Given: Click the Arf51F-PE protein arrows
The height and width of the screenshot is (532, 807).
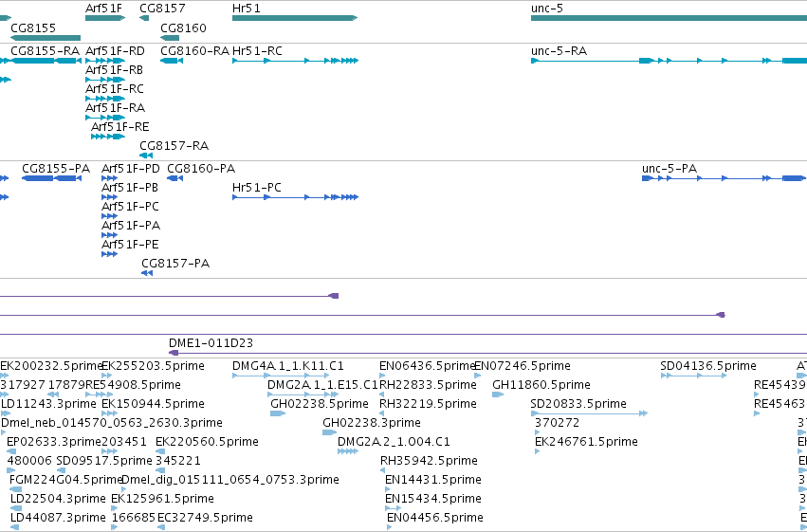Looking at the screenshot, I should coord(110,254).
